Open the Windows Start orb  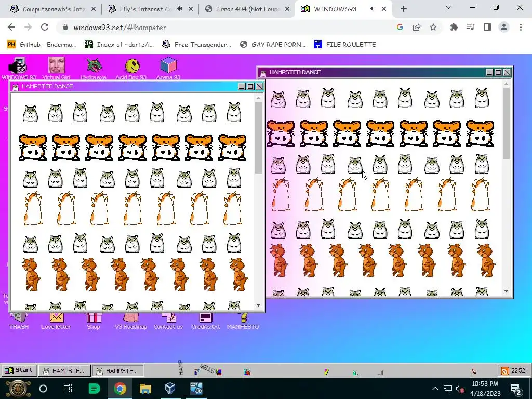18,389
